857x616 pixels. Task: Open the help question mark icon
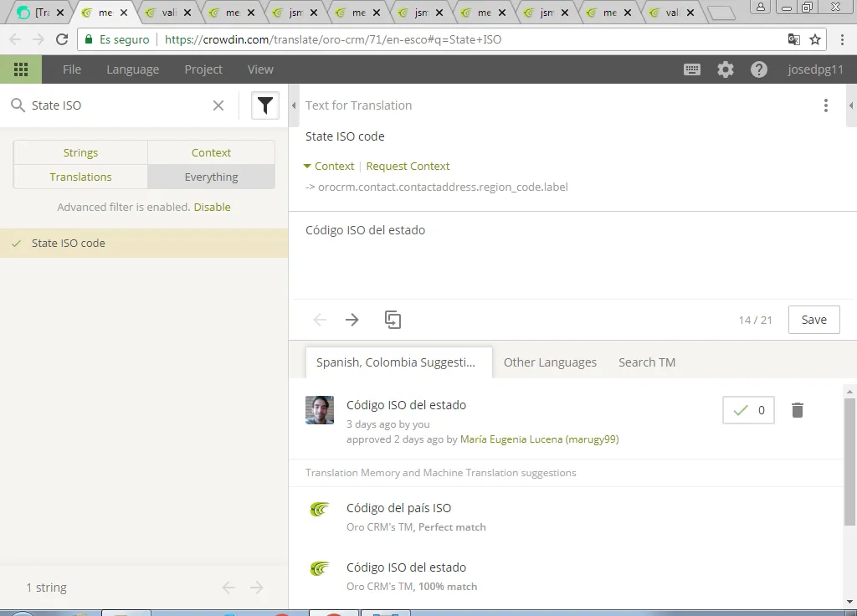pyautogui.click(x=758, y=69)
